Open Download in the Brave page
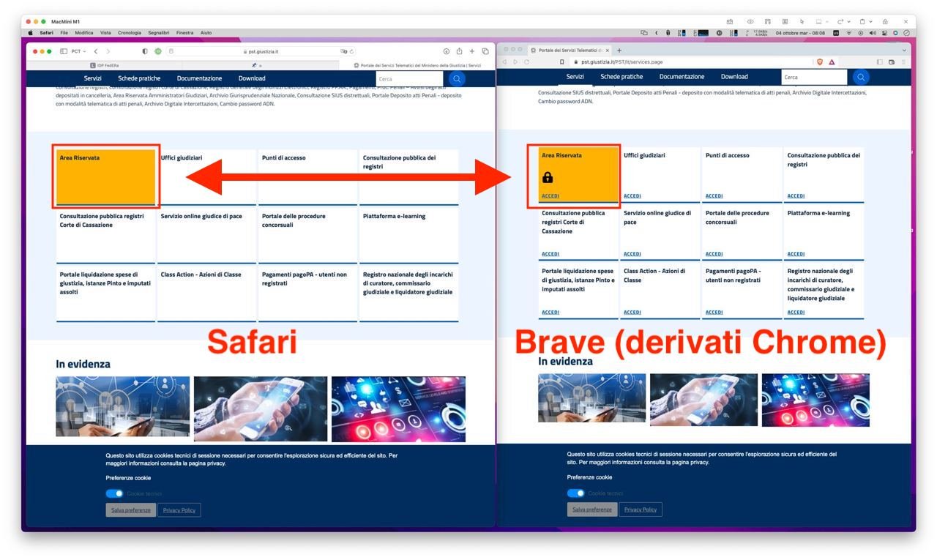Viewport: 937px width, 560px height. tap(734, 77)
